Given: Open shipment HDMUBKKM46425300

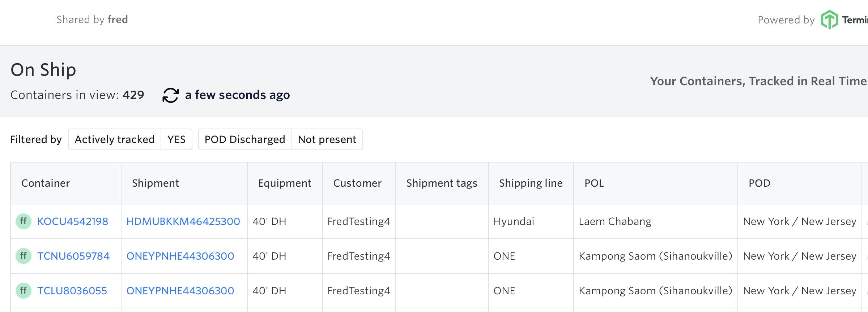Looking at the screenshot, I should click(183, 221).
